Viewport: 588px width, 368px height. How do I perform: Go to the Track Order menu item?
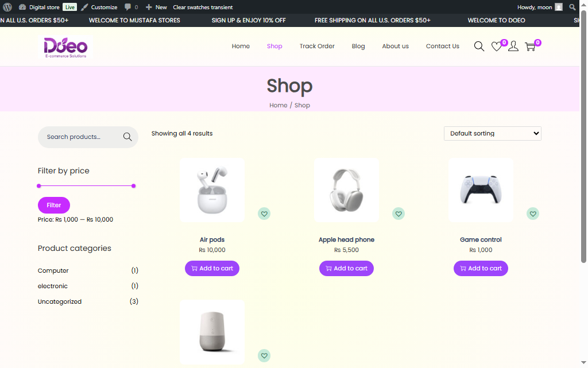coord(317,46)
